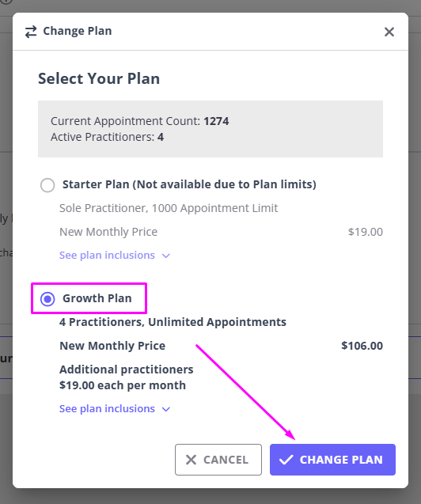Select the Growth Plan radio button
Viewport: 421px width, 504px height.
(x=47, y=299)
